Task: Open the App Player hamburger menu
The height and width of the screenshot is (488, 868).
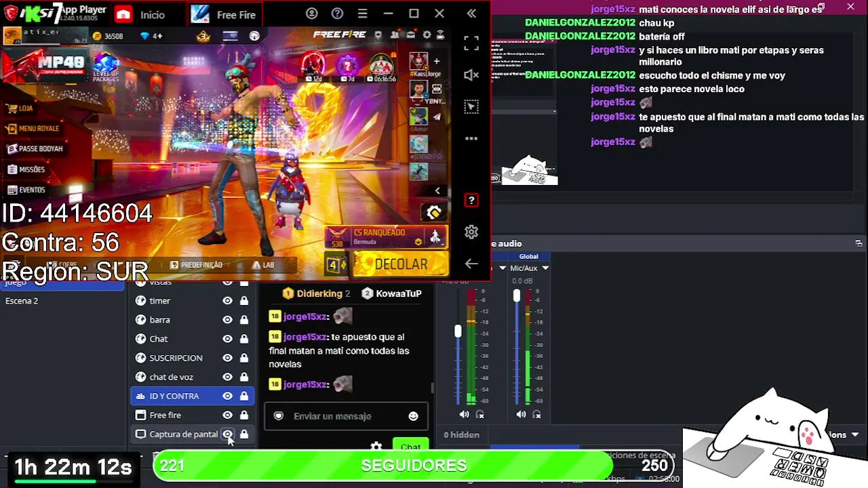Action: pos(362,14)
